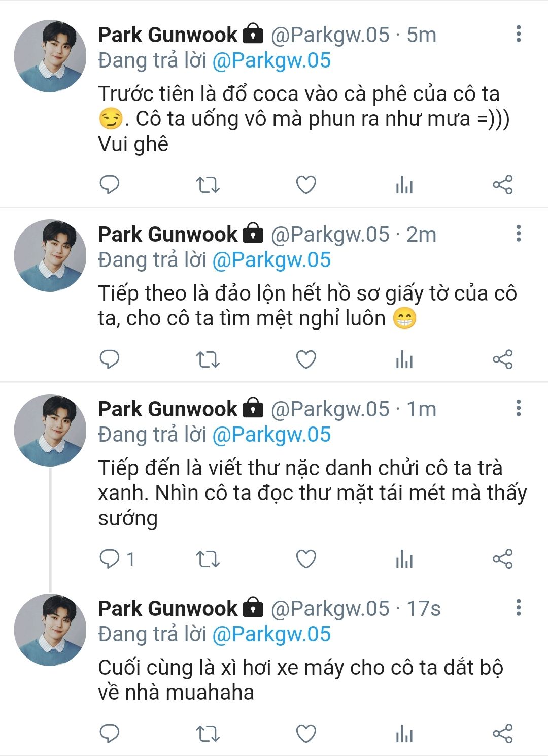Screen dimensions: 548x756
Task: View analytics of the 1m tweet
Action: [404, 559]
